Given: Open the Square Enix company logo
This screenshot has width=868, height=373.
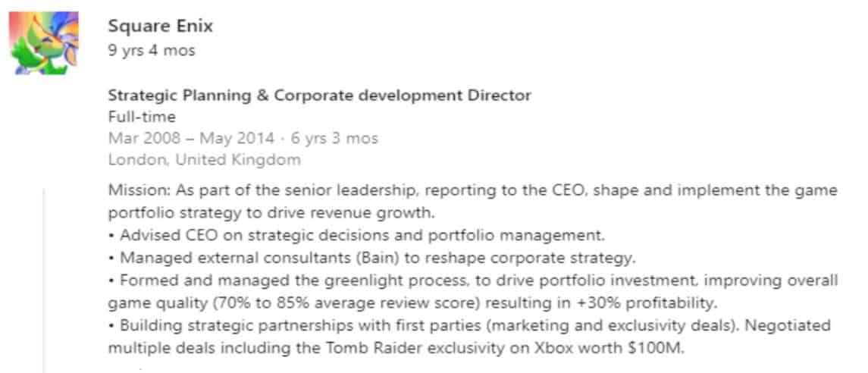Looking at the screenshot, I should [x=44, y=42].
